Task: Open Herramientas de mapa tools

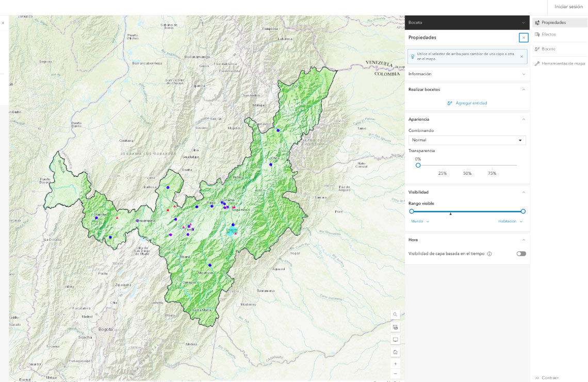Action: [x=563, y=63]
